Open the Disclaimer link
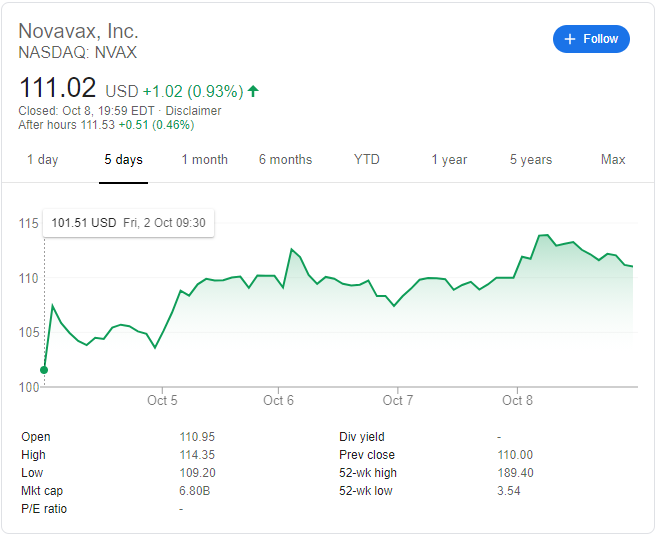Screen dimensions: 658x539 coord(193,111)
